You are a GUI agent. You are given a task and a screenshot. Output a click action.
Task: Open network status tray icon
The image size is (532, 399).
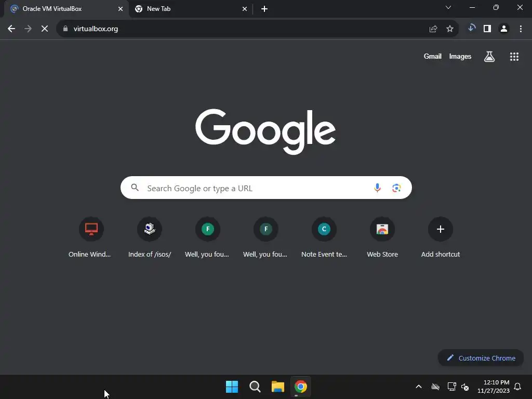click(x=451, y=387)
